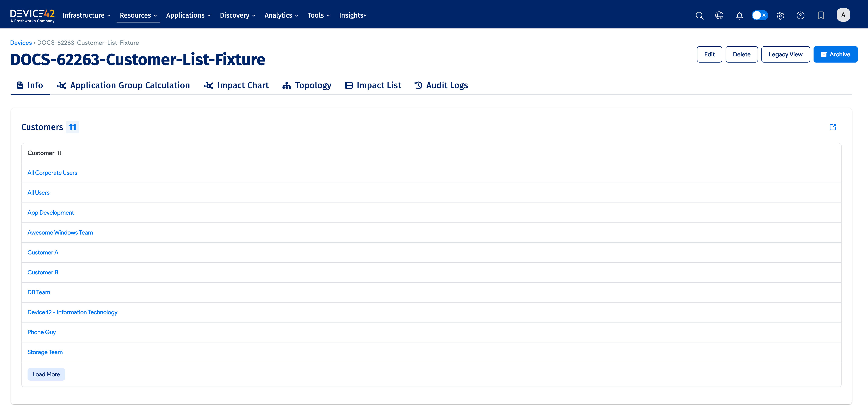868x419 pixels.
Task: Click the Customers section heading
Action: (x=42, y=127)
